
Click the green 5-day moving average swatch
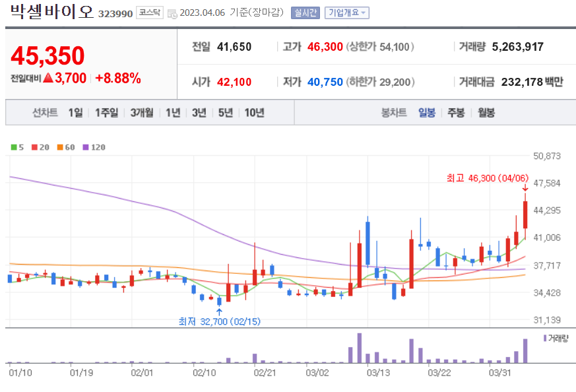tap(14, 147)
